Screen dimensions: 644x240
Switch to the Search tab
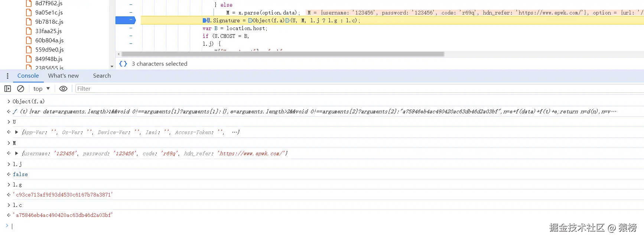(x=102, y=76)
